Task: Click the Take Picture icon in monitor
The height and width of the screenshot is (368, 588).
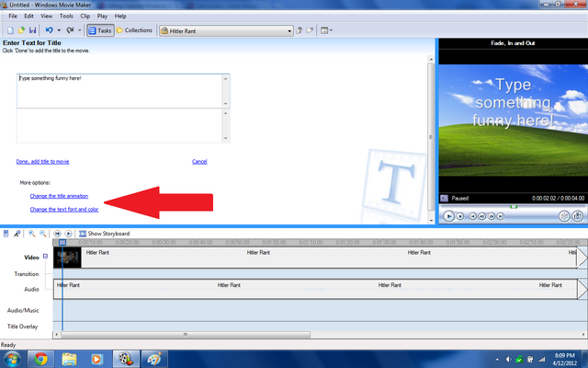Action: click(x=578, y=216)
